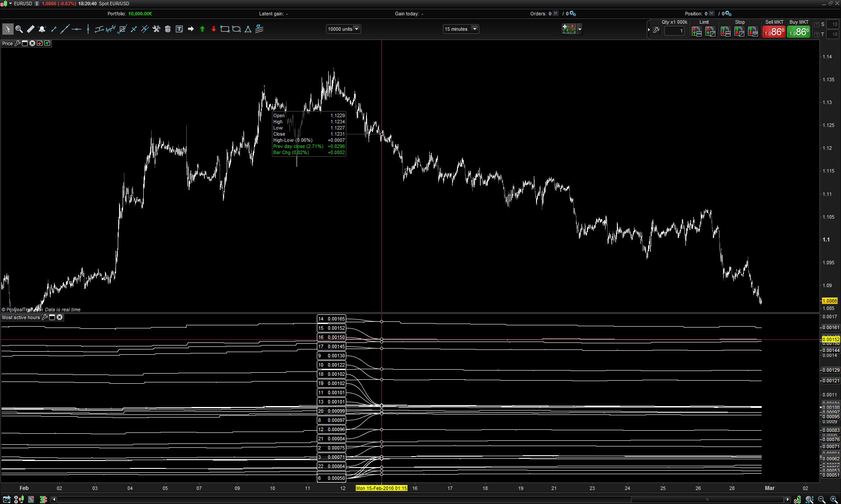
Task: Open the hammer and wrench tools icon
Action: pos(156,29)
